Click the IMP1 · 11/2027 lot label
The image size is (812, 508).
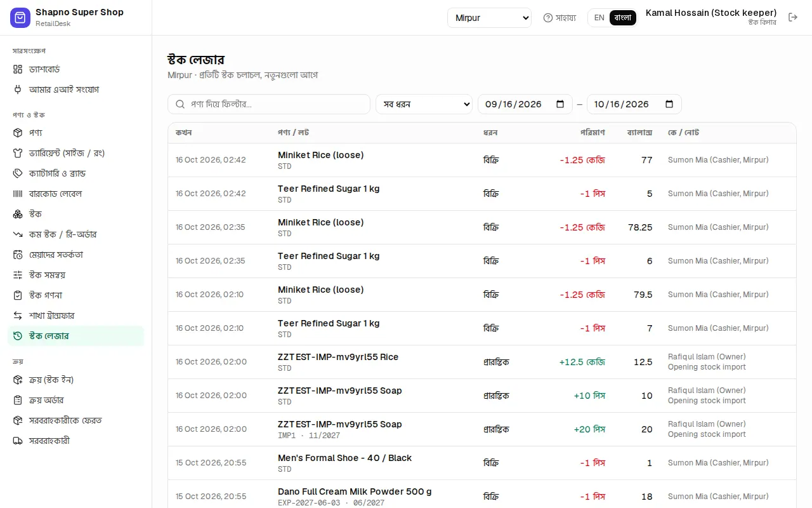(x=309, y=436)
